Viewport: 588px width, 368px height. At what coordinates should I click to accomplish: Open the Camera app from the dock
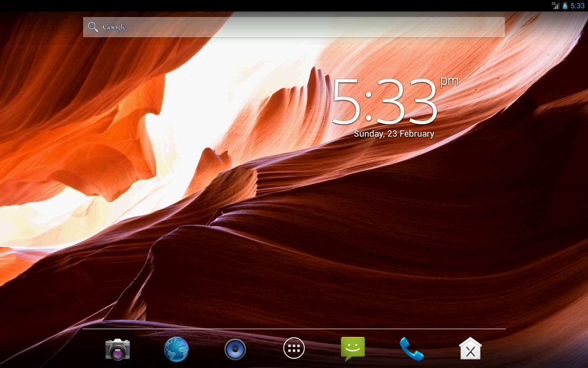pos(118,349)
